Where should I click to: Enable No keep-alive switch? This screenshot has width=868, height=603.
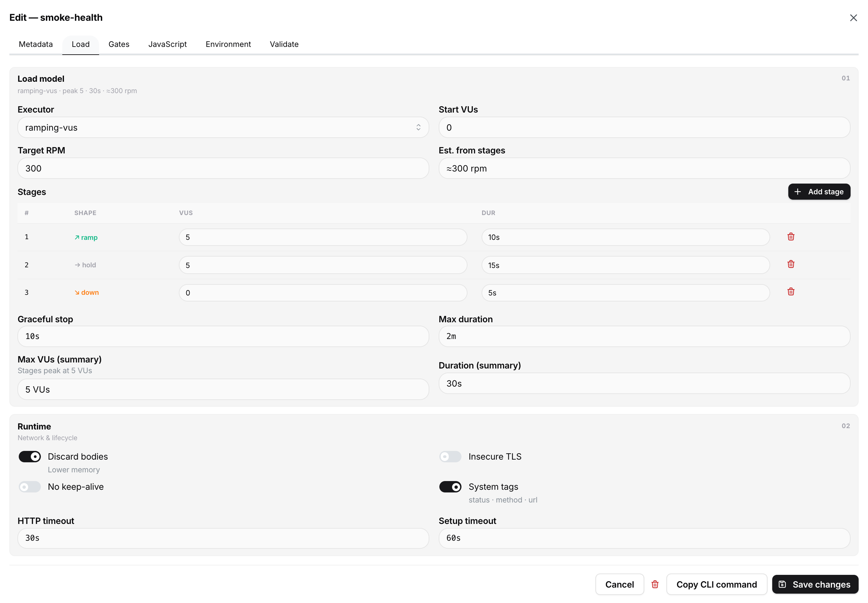coord(30,487)
